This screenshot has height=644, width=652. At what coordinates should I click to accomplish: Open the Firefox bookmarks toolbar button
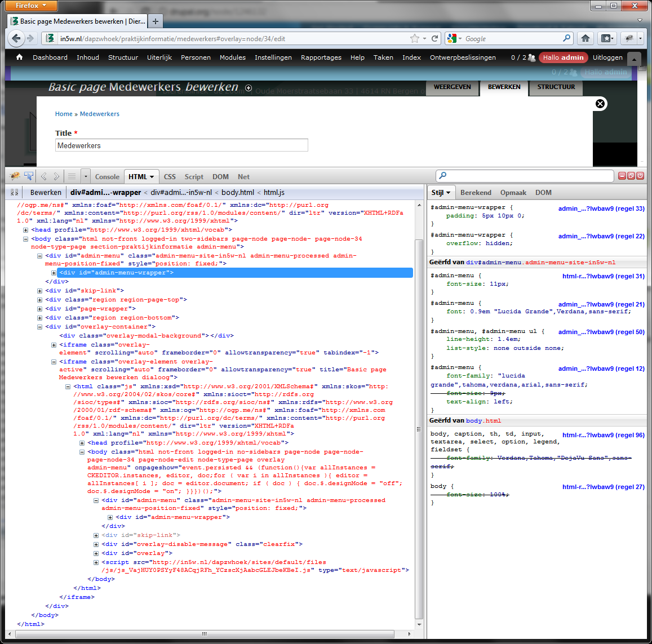607,38
